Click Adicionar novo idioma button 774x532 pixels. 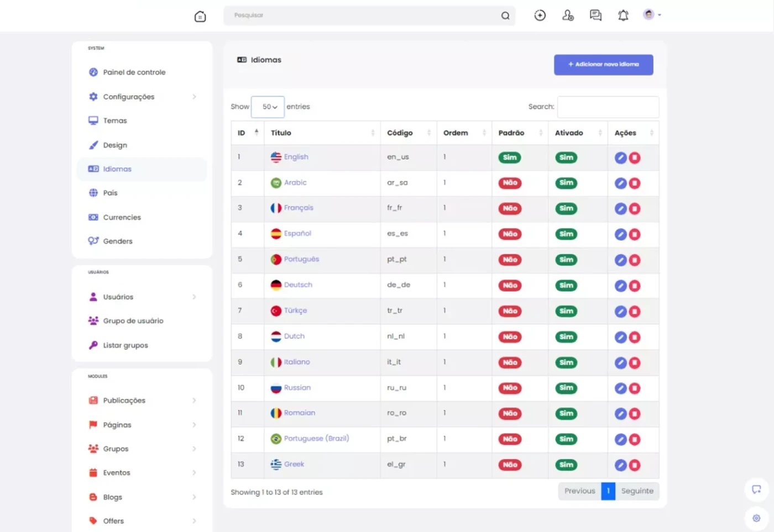[603, 65]
